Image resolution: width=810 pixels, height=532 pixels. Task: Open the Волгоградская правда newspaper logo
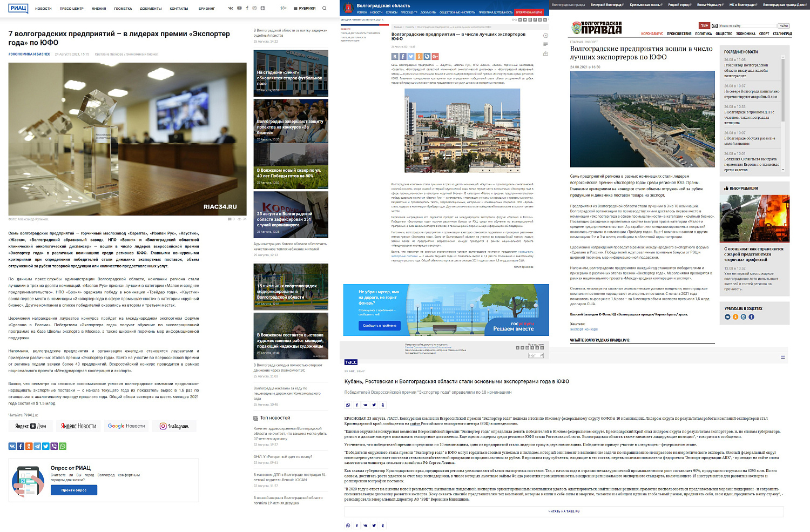596,28
